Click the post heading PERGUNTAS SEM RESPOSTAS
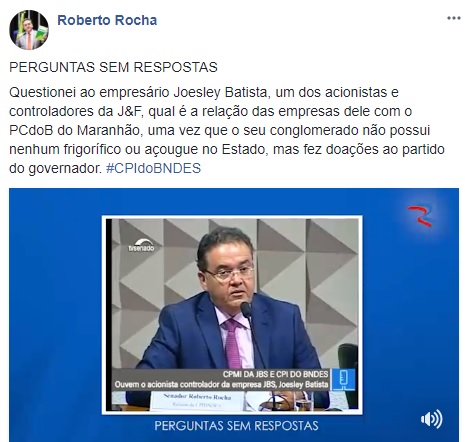Screen dimensions: 465x442 [113, 67]
